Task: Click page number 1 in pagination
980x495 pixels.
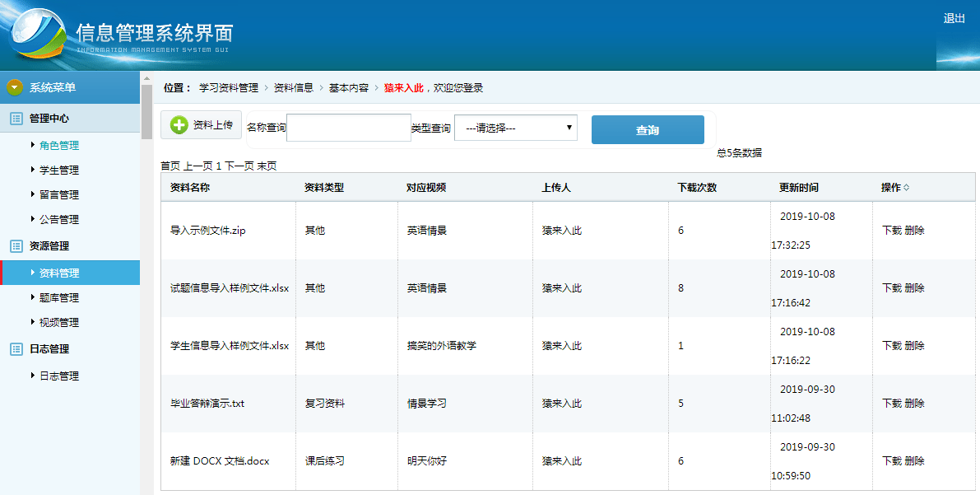Action: (219, 166)
